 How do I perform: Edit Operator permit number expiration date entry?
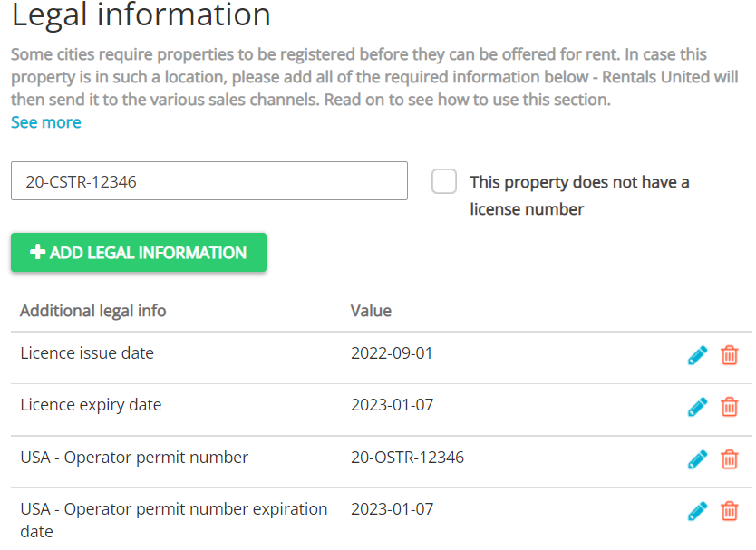point(697,512)
